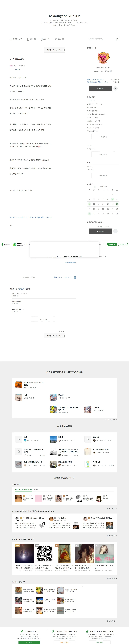This screenshot has width=129, height=644.
Task: Click the bakaringo729 pig avatar image
Action: point(103,58)
